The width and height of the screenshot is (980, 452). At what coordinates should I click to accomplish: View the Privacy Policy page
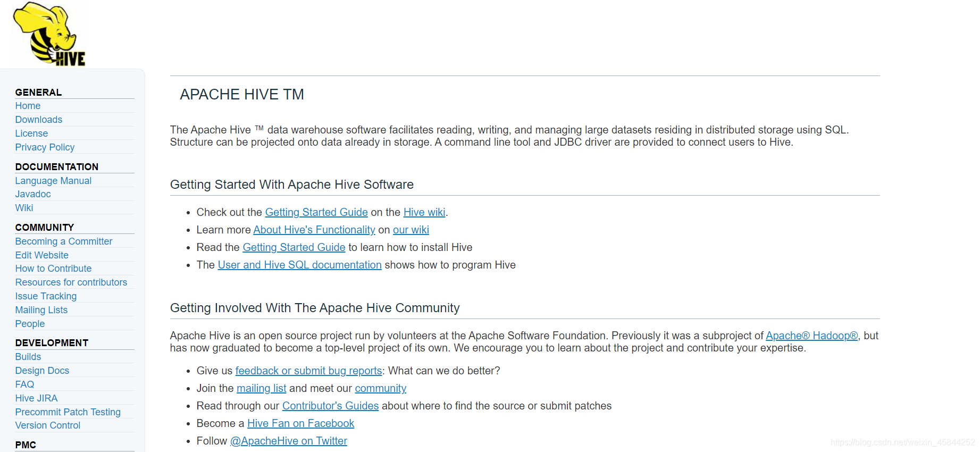pyautogui.click(x=45, y=147)
